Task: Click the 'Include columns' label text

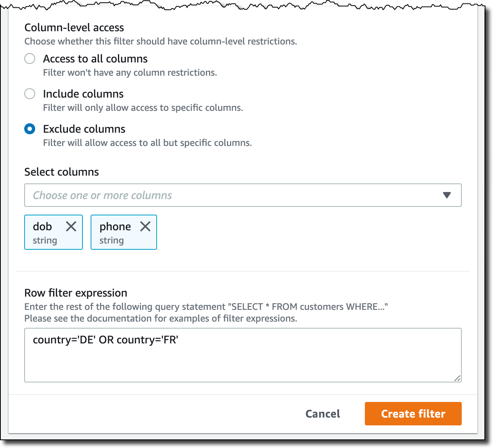Action: 83,94
